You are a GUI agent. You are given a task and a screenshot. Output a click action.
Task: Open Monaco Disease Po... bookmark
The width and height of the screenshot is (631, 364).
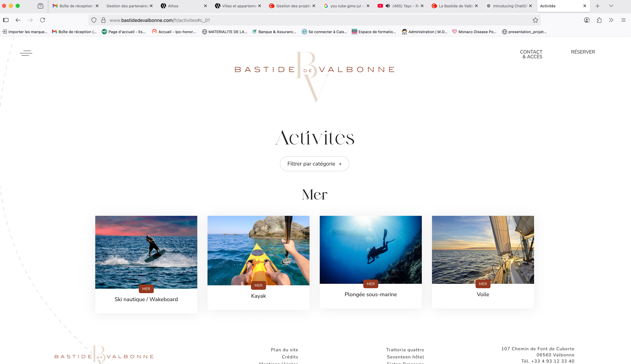474,32
